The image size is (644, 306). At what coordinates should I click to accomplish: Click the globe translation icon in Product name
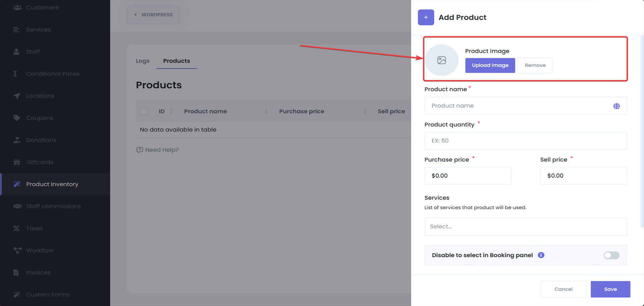[x=616, y=106]
